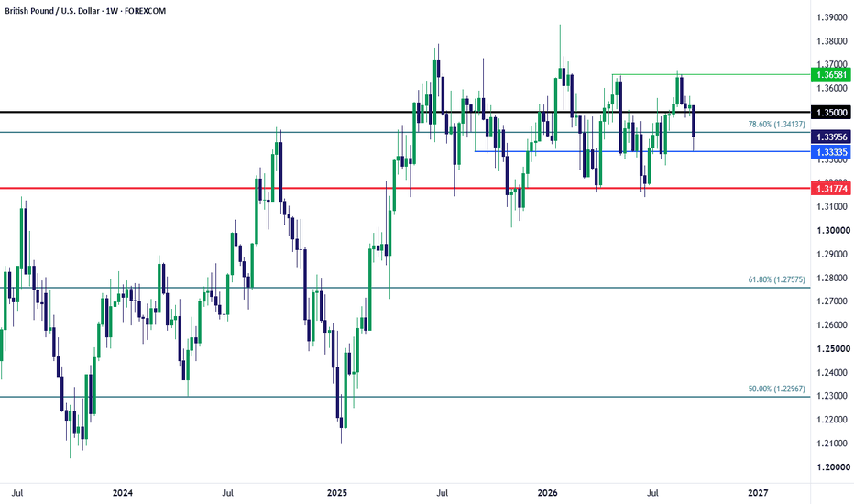This screenshot has width=854, height=504.
Task: Select the black 1.35000 price label
Action: pos(830,112)
